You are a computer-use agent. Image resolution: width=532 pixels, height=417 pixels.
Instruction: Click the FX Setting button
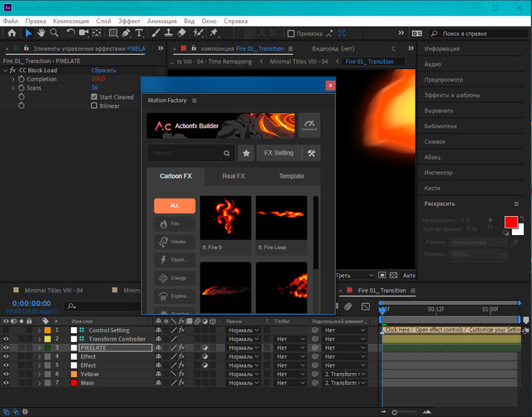(278, 153)
